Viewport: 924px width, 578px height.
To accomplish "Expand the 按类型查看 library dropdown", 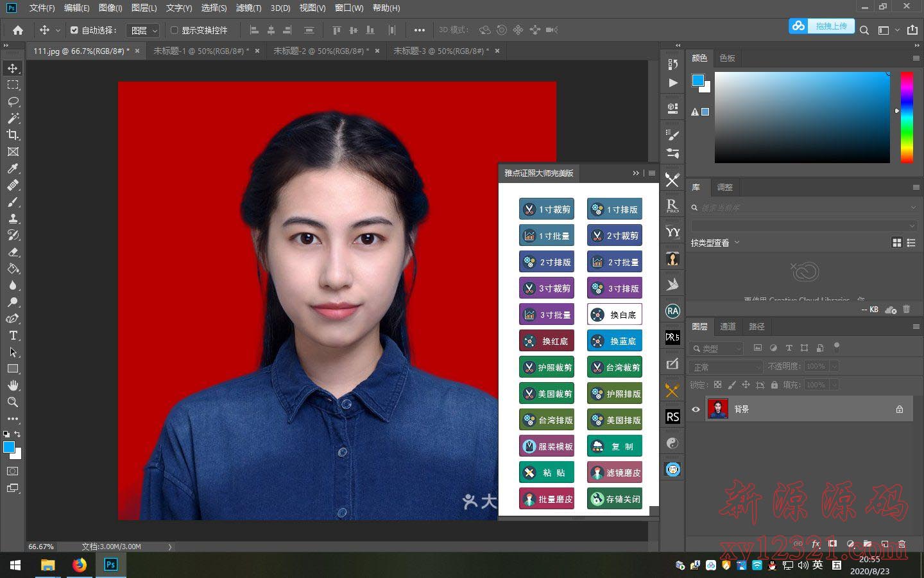I will (x=715, y=243).
